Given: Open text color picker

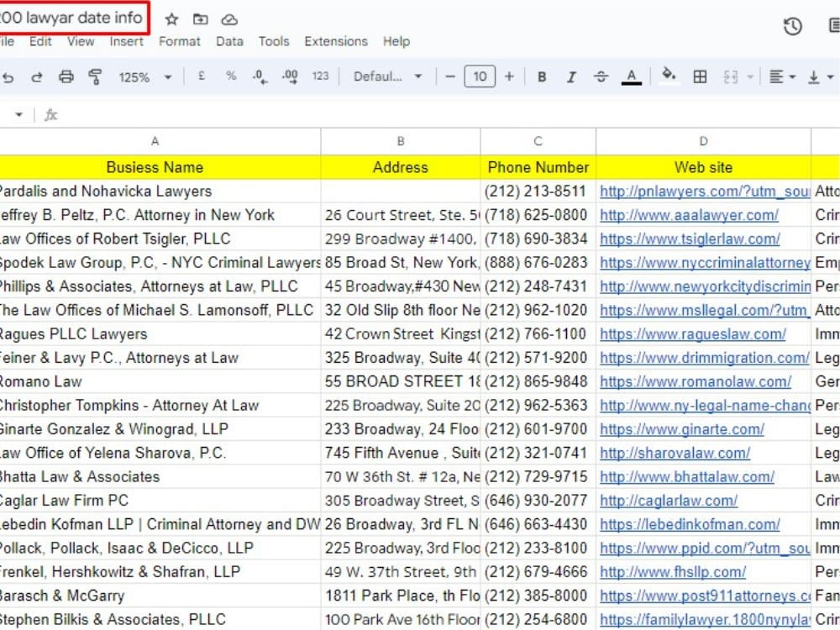Looking at the screenshot, I should [631, 77].
